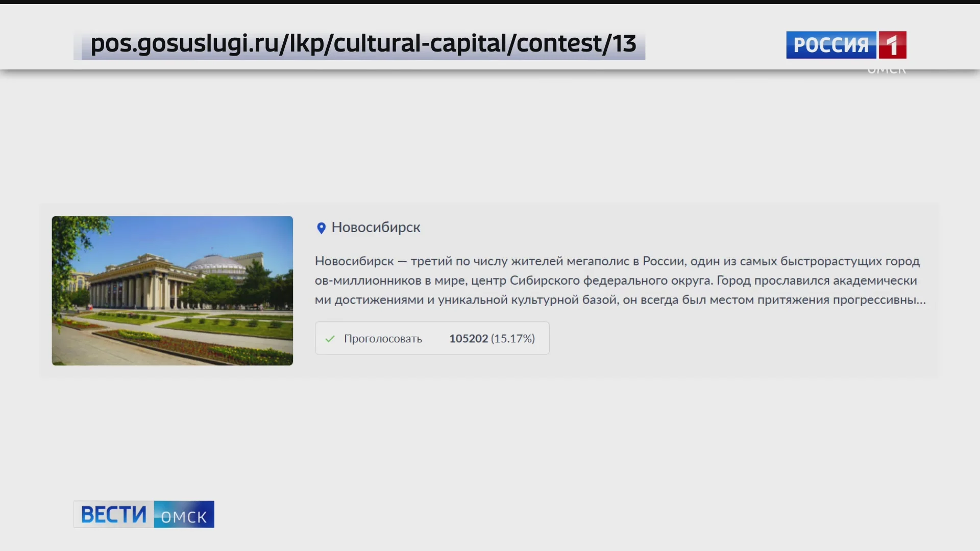Click the faded Омск text under the channel logo
This screenshot has height=551, width=980.
(x=887, y=71)
